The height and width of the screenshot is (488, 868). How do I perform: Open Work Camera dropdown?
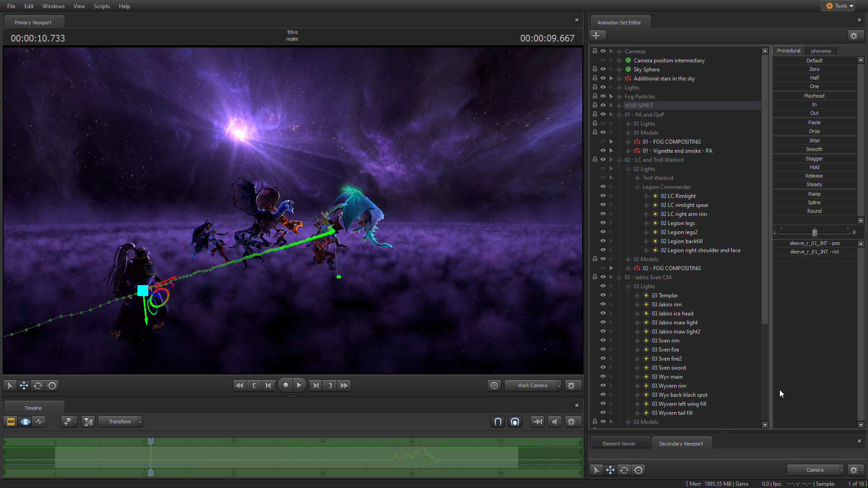(x=533, y=385)
